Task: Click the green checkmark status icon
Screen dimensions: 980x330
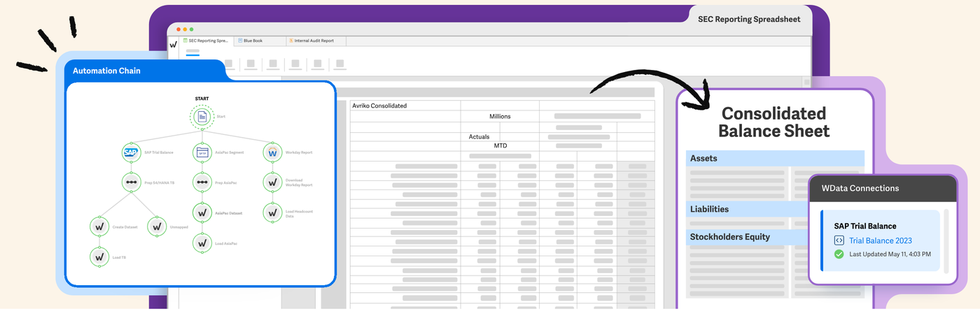Action: pyautogui.click(x=839, y=254)
